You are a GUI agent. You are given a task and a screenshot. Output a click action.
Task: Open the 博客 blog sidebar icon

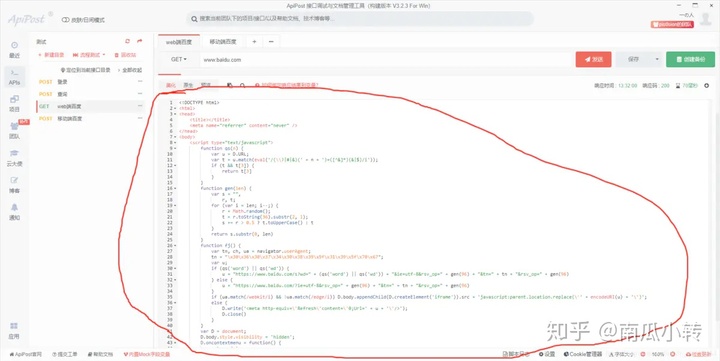pyautogui.click(x=15, y=185)
